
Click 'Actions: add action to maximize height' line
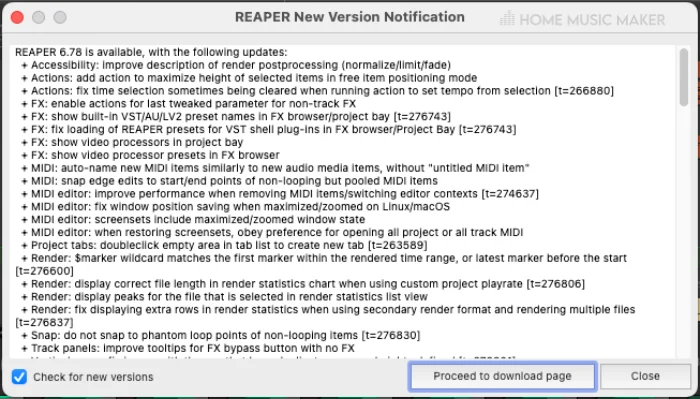[x=249, y=78]
